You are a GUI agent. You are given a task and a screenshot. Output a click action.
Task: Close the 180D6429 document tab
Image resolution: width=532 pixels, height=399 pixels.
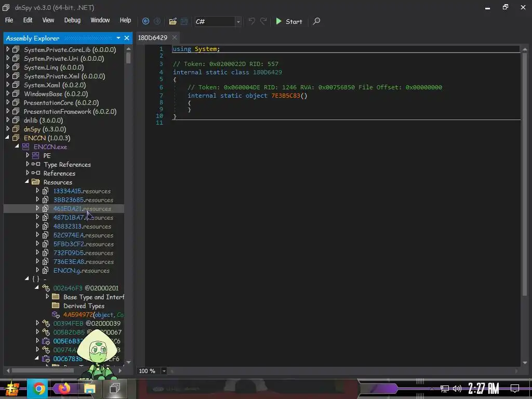pos(175,37)
